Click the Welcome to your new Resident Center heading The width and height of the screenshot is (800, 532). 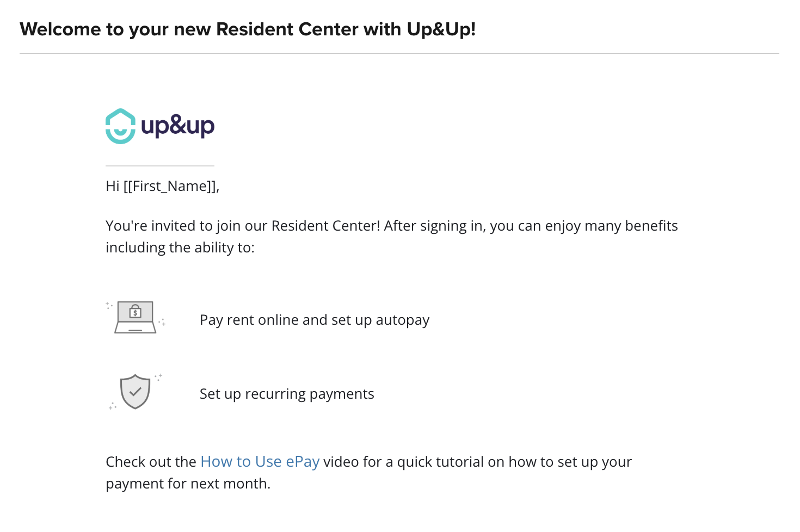[248, 29]
